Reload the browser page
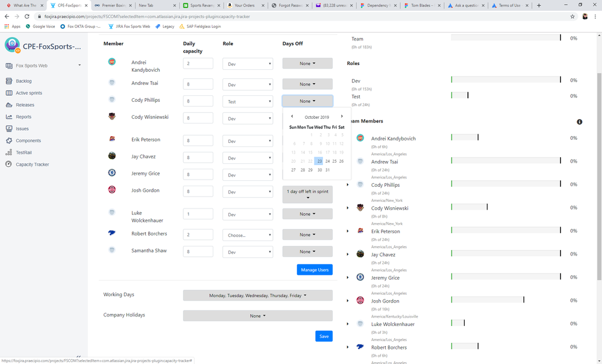 tap(27, 16)
